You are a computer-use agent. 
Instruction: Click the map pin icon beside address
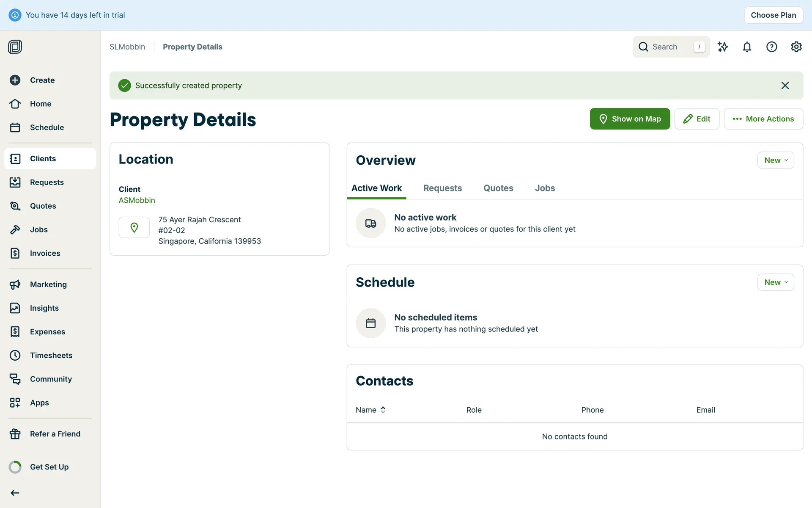pos(134,228)
